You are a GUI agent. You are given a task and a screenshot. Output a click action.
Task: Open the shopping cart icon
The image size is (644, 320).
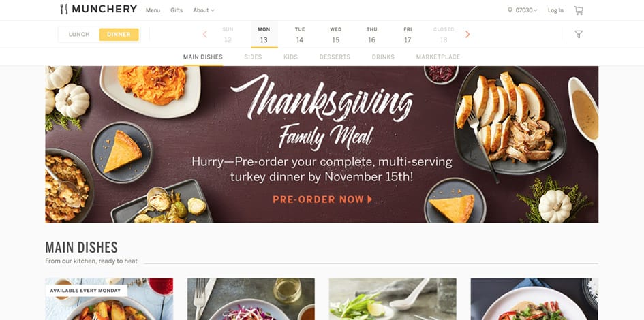tap(579, 10)
